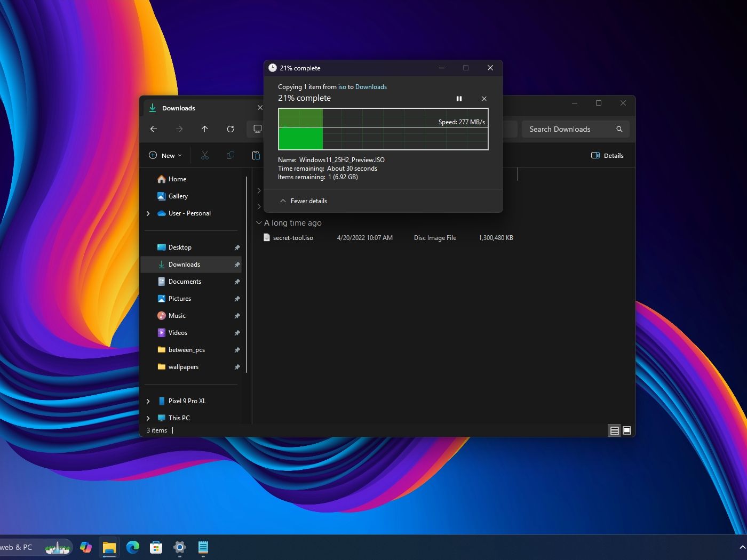Expand the User - Personal OneDrive node

(x=148, y=213)
